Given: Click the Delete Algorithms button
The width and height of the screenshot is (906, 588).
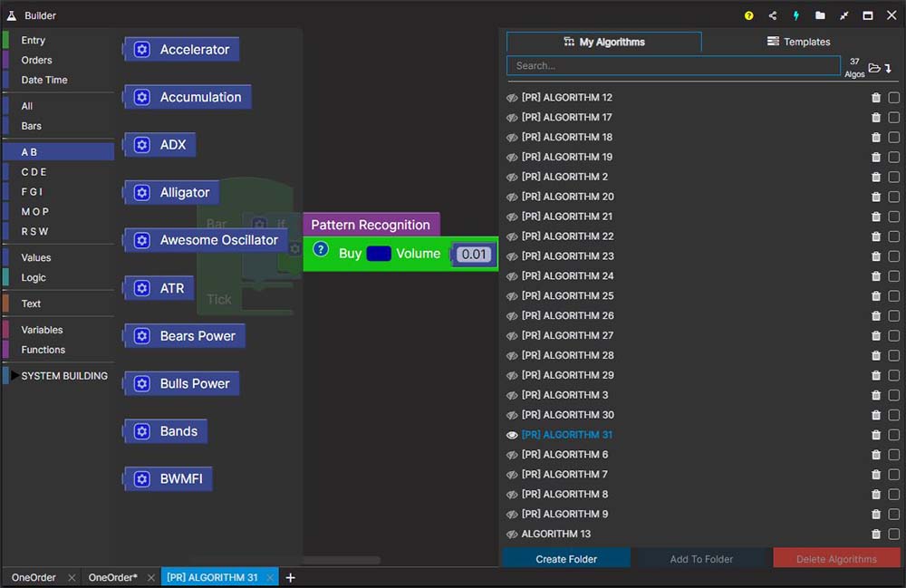Looking at the screenshot, I should [835, 559].
